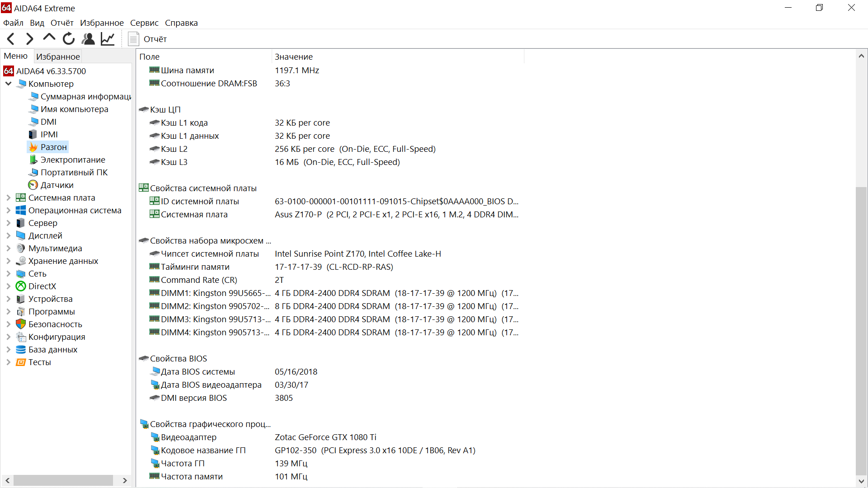Click the Refresh toolbar icon
The image size is (868, 488).
(69, 39)
